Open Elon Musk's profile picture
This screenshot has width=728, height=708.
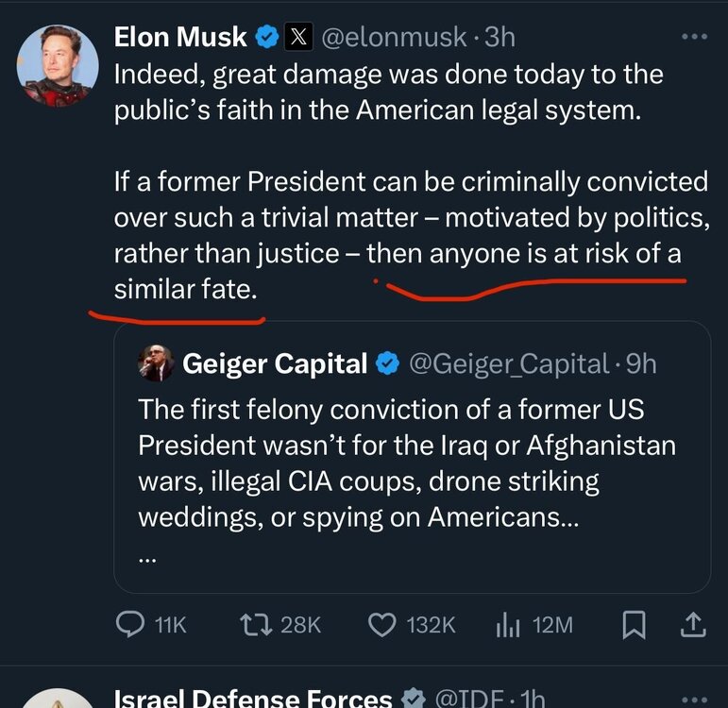58,65
